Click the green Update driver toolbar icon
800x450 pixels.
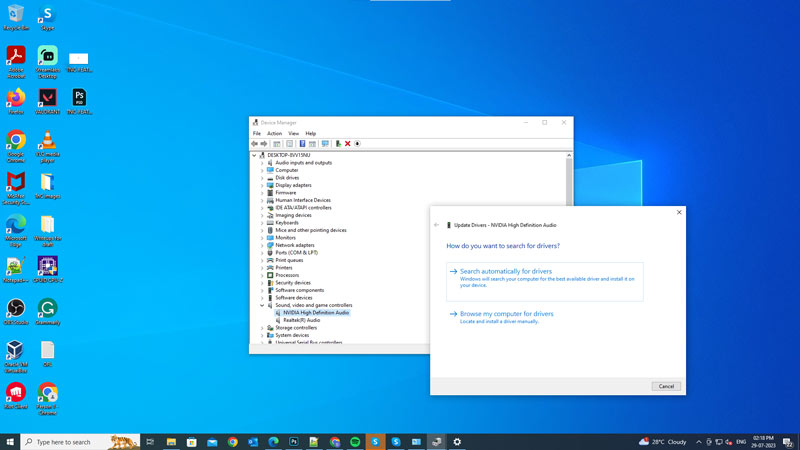(338, 144)
